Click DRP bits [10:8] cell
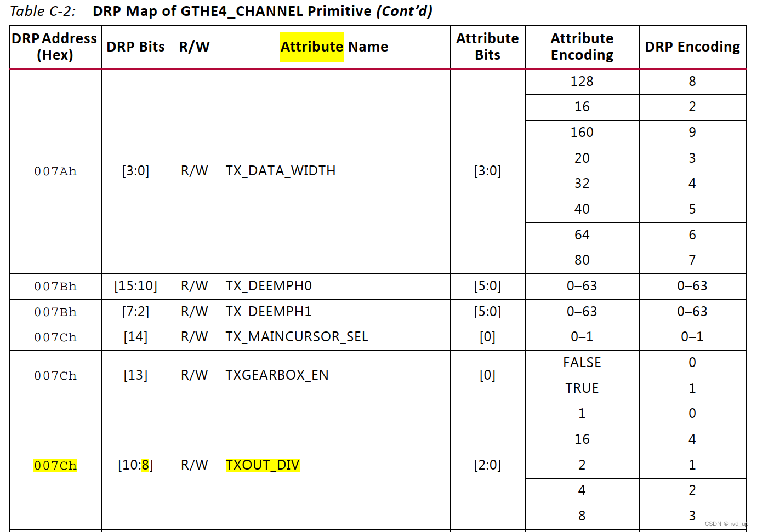757x532 pixels. pos(135,465)
